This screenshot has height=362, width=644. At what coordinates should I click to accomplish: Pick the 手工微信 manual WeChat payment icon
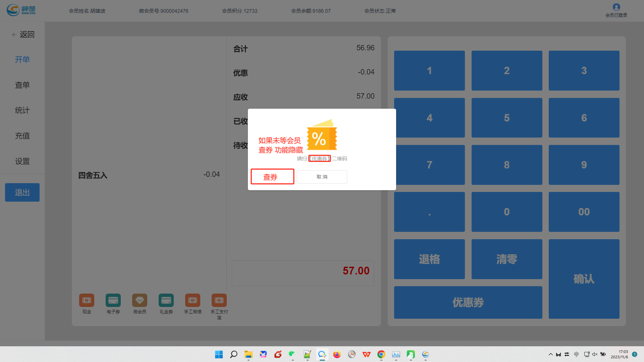(193, 300)
